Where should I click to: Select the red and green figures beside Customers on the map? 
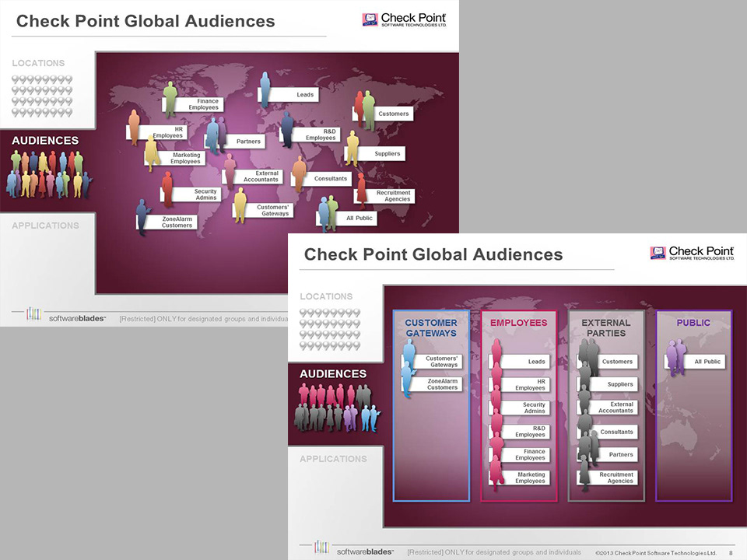365,111
